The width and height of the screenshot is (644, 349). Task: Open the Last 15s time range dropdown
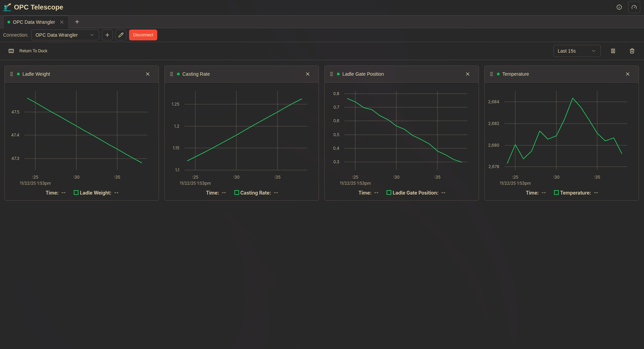point(577,51)
